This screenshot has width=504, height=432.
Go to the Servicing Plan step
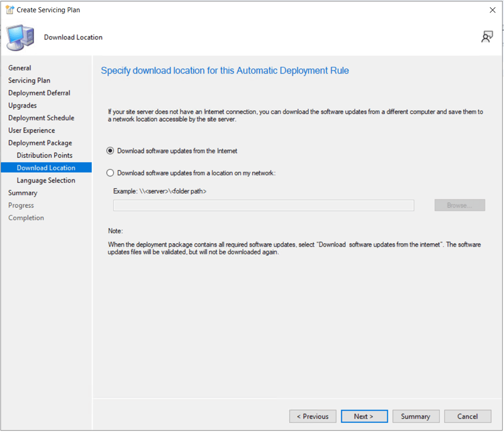click(x=29, y=80)
